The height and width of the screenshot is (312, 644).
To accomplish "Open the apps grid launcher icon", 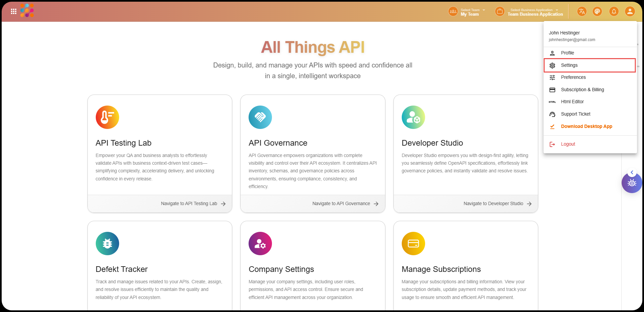I will (x=14, y=12).
